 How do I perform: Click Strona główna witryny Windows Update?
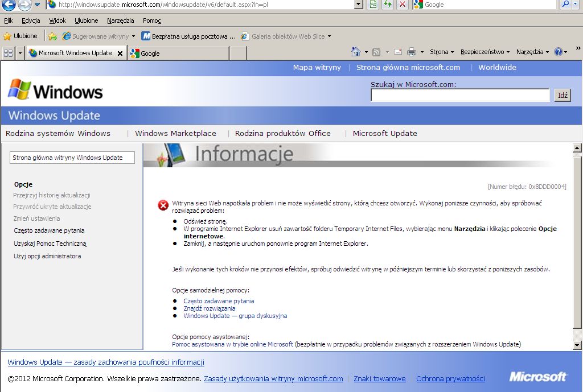pyautogui.click(x=72, y=158)
